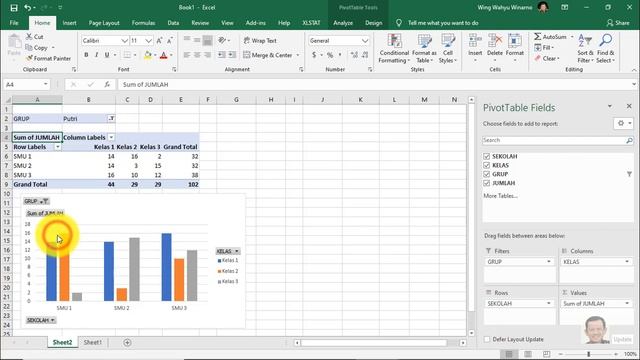
Task: Decrease font size with the smaller A
Action: [x=170, y=40]
